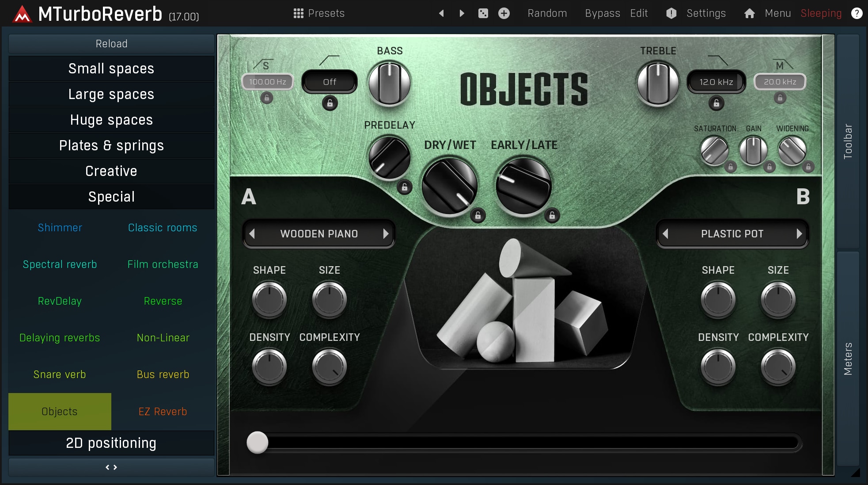Click the A/B morph slider handle
The width and height of the screenshot is (868, 485).
click(258, 443)
